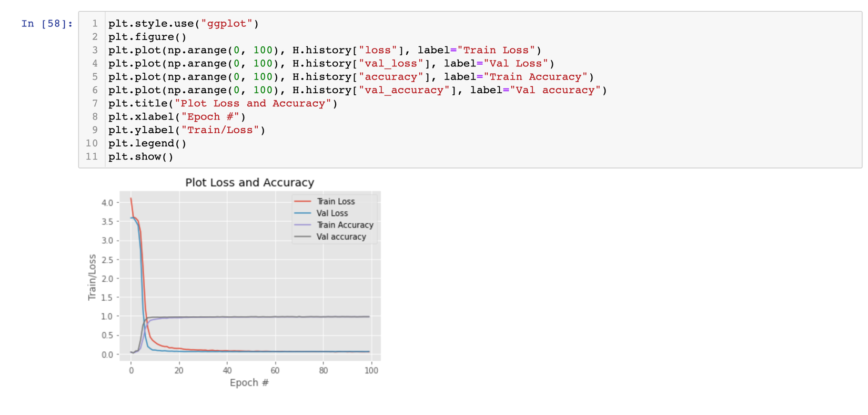The height and width of the screenshot is (415, 868).
Task: Click the In [58] cell prompt
Action: click(47, 24)
